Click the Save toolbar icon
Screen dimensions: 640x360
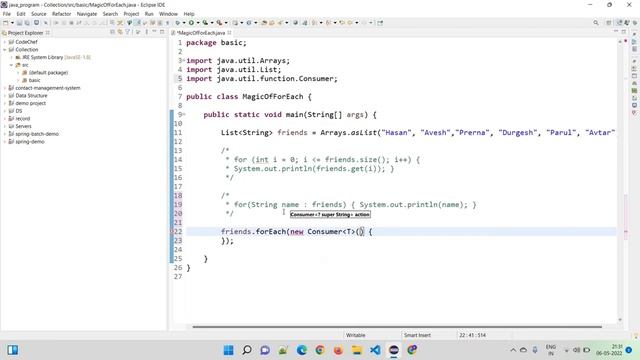19,23
